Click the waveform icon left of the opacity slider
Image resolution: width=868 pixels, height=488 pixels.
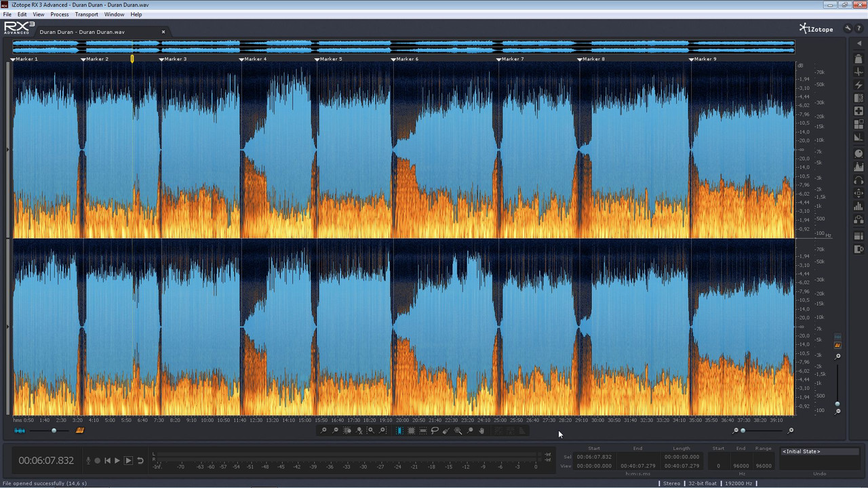click(20, 430)
